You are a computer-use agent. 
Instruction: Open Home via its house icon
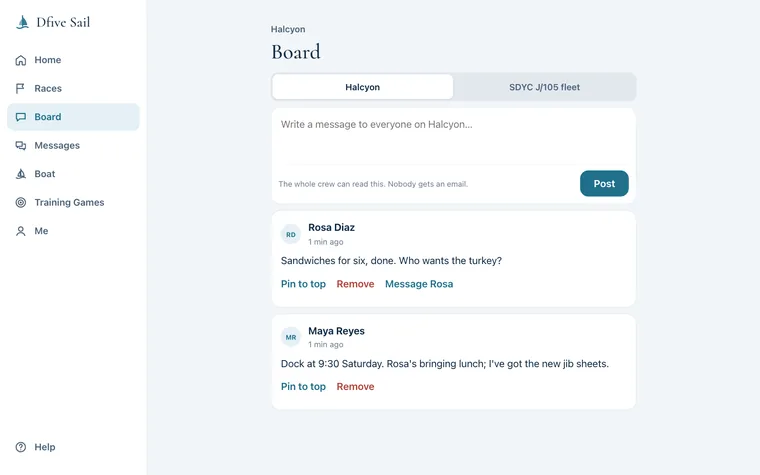(21, 60)
